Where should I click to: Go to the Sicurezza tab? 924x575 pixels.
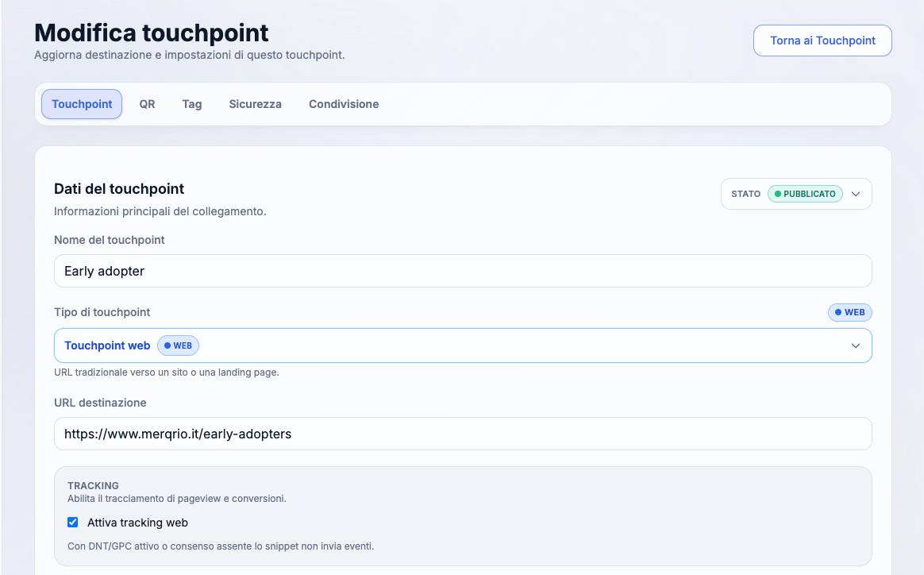(255, 104)
